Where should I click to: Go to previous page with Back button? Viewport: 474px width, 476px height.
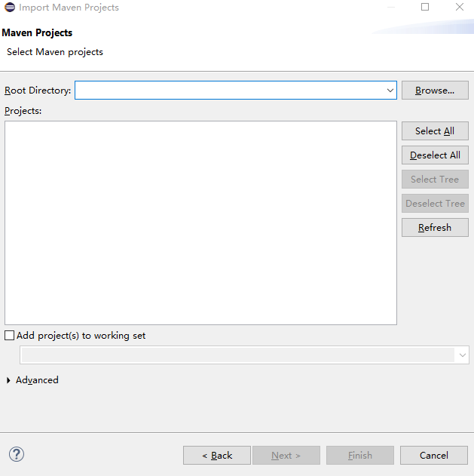217,456
